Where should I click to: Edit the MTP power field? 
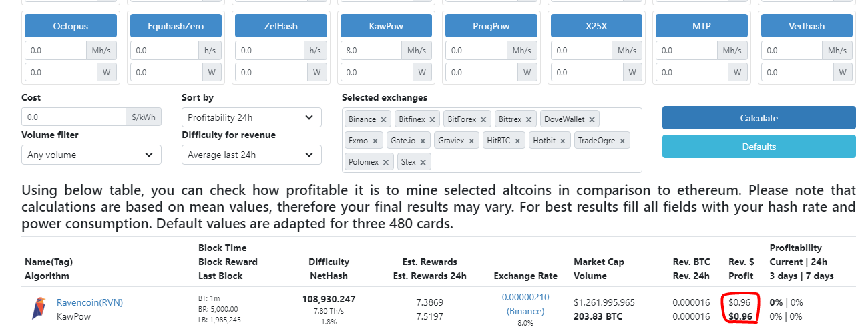(692, 72)
